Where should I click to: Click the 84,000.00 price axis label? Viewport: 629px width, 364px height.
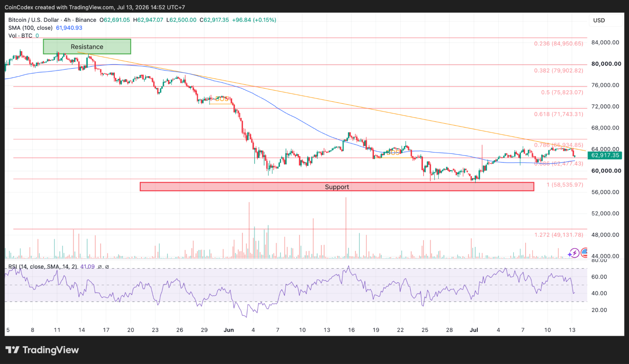click(605, 42)
